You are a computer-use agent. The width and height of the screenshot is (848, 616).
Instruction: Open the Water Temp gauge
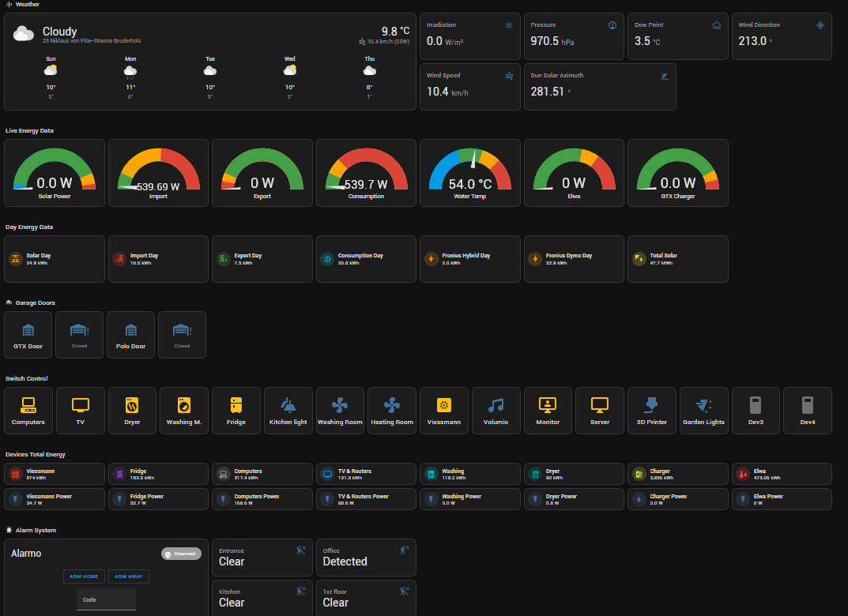coord(470,173)
